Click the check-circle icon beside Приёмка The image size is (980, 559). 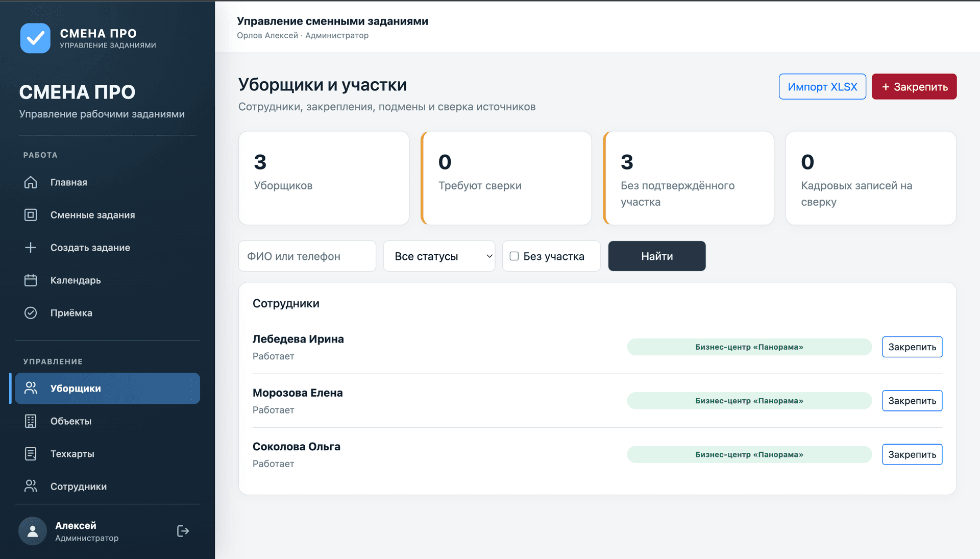coord(31,313)
